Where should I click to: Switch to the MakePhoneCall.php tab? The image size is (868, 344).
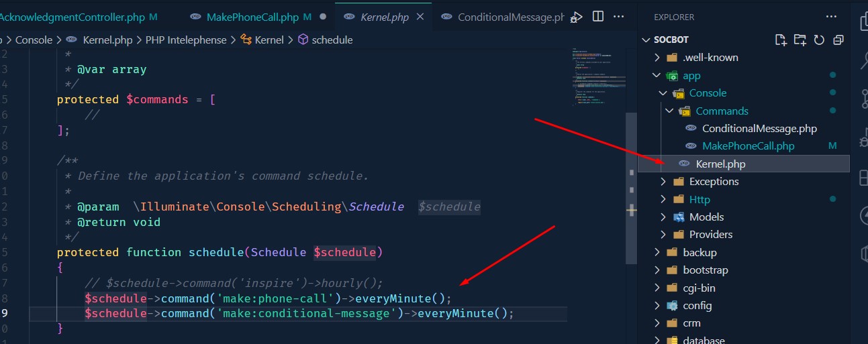(x=252, y=17)
